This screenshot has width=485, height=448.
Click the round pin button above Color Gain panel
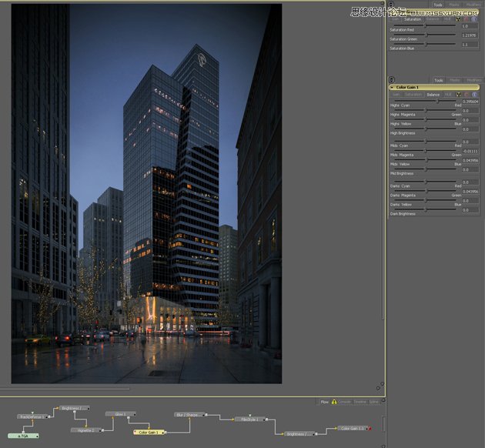[391, 79]
